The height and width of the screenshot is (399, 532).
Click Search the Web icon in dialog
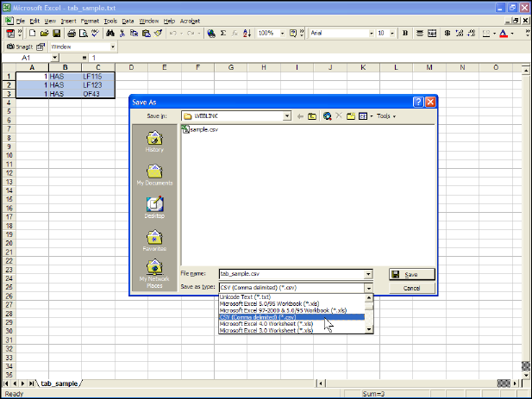pyautogui.click(x=327, y=116)
